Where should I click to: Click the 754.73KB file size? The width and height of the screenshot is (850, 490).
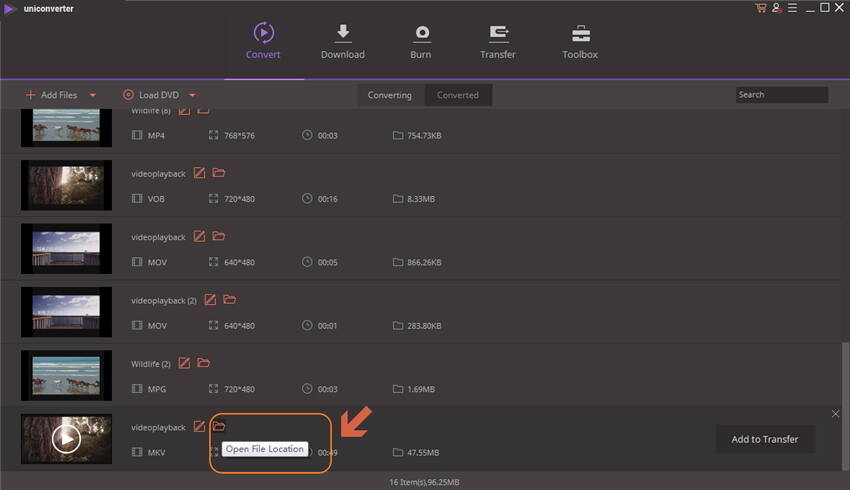tap(424, 136)
